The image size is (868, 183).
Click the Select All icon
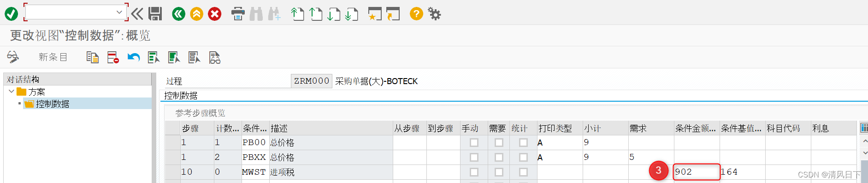pos(154,57)
